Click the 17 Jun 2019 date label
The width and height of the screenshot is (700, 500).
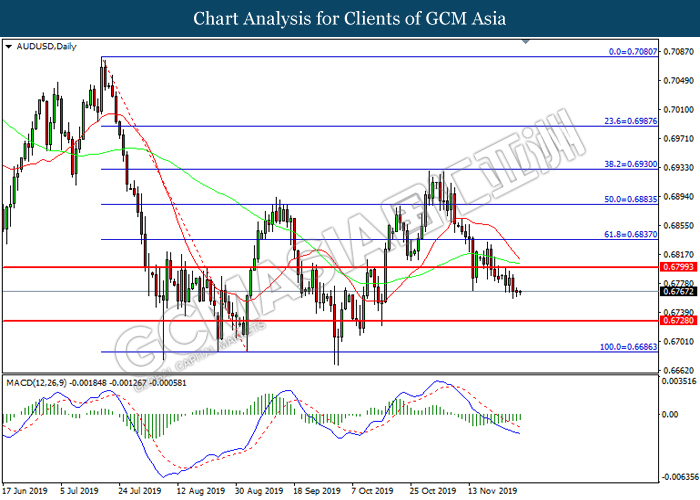click(x=25, y=491)
